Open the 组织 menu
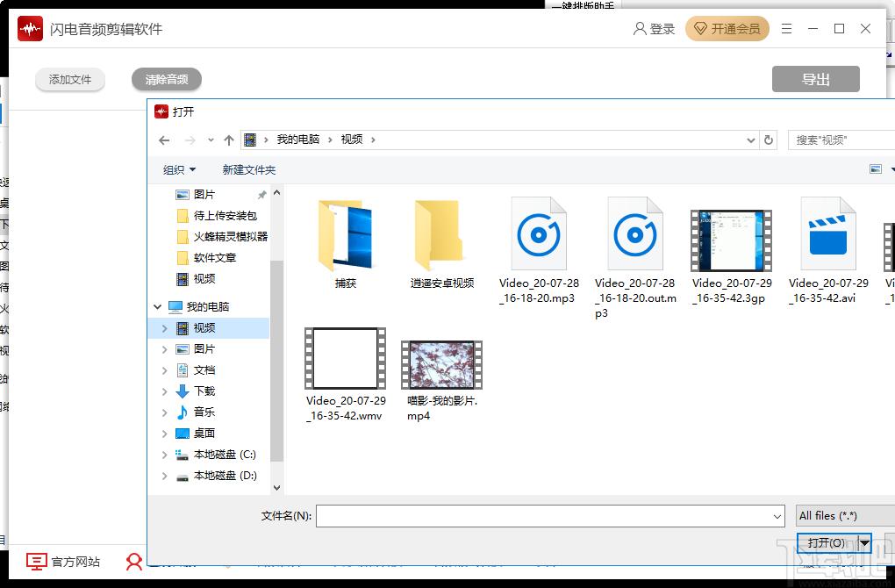895x588 pixels. (x=179, y=169)
